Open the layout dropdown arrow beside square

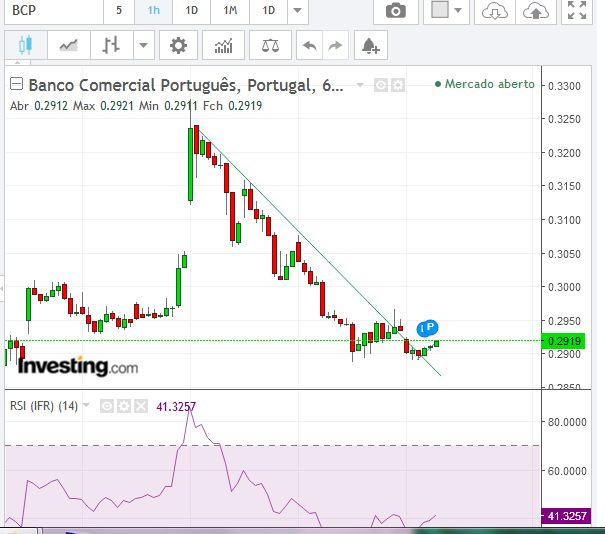pyautogui.click(x=458, y=10)
